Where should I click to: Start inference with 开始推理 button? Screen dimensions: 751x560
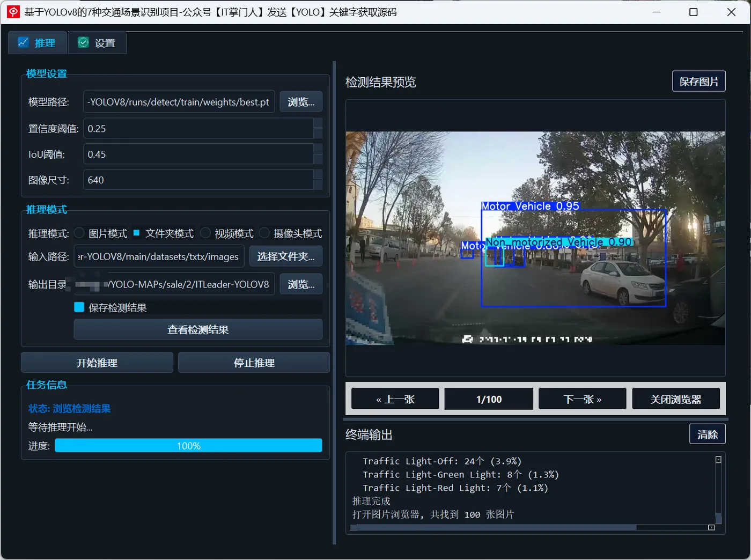coord(97,363)
